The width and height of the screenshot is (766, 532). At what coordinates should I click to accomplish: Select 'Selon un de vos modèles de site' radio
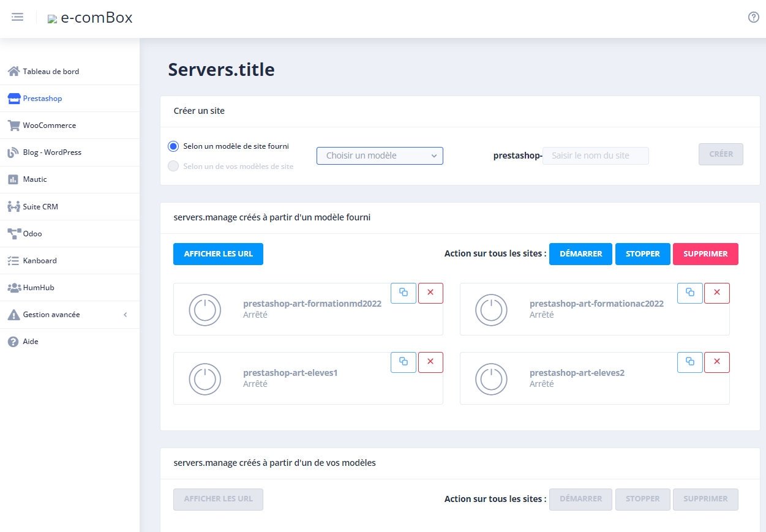173,166
